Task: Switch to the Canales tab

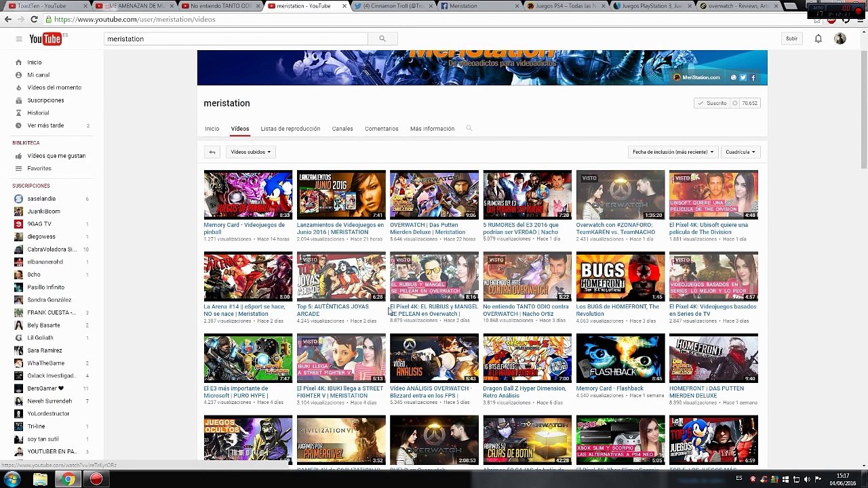Action: [342, 129]
